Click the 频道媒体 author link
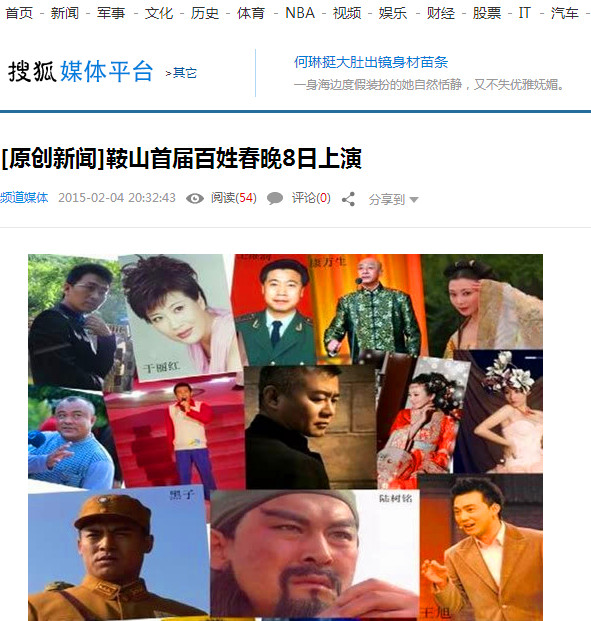591x621 pixels. pos(24,197)
